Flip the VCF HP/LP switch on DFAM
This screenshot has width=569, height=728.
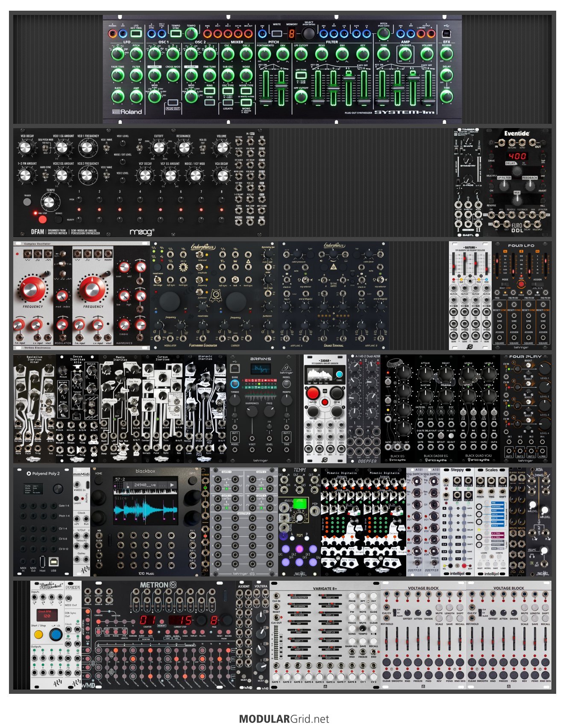coord(140,148)
